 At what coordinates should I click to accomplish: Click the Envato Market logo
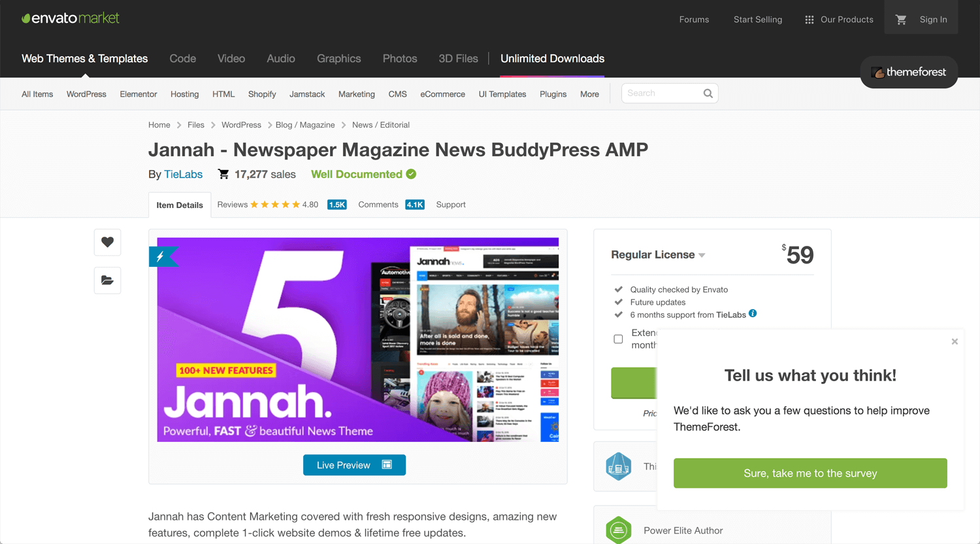71,18
